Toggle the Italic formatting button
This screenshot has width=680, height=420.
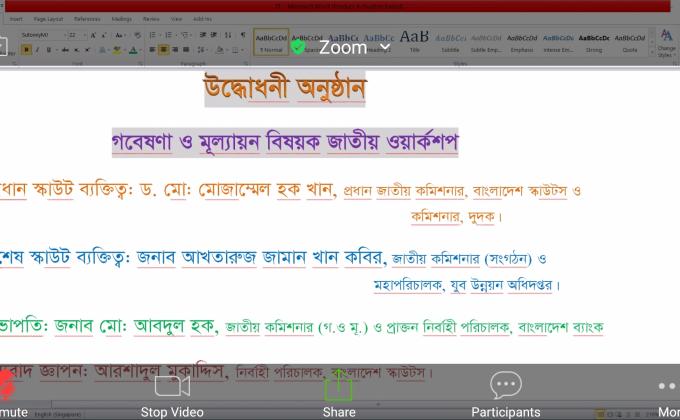[36, 49]
